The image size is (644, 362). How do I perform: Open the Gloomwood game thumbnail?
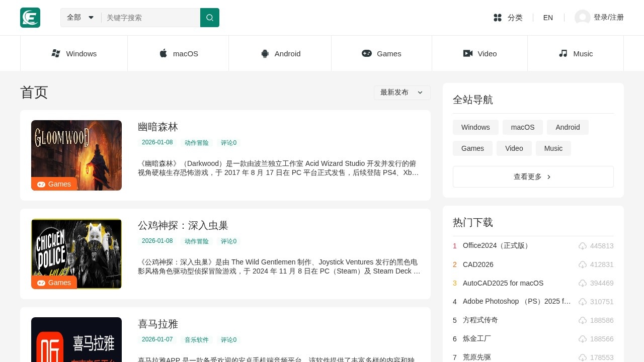[76, 155]
